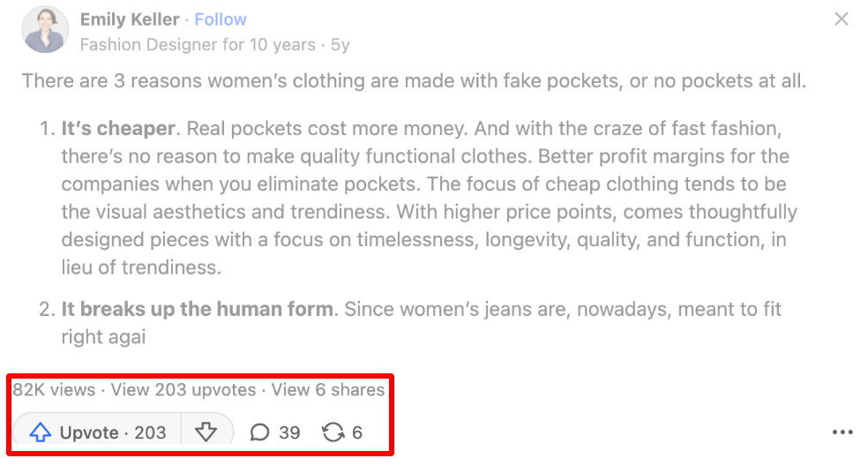Screen dimensions: 868x466
Task: Click the 5y answer timestamp
Action: 340,44
